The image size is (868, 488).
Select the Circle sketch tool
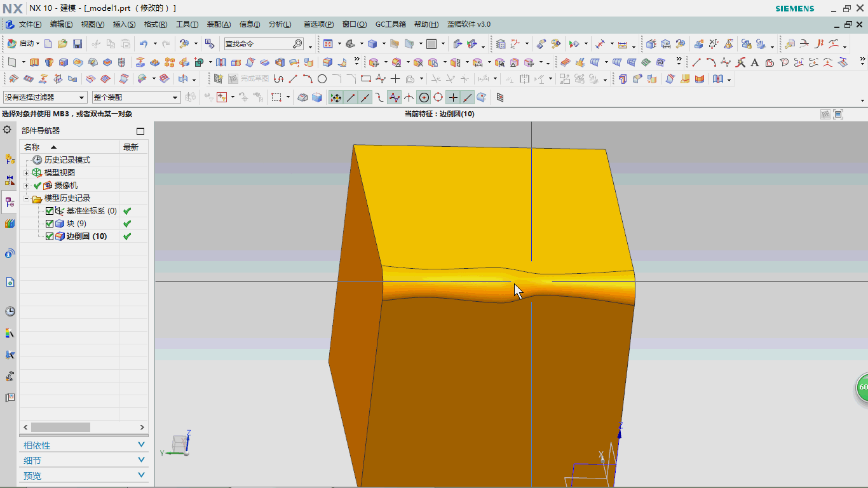[x=322, y=79]
